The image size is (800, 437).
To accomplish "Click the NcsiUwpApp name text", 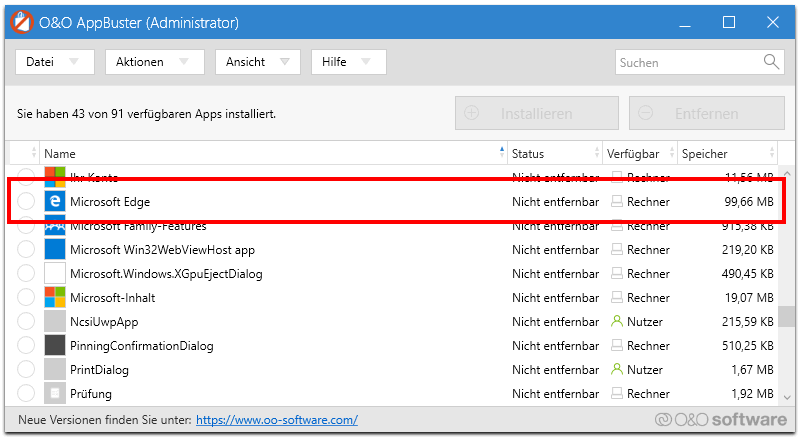I will point(104,322).
